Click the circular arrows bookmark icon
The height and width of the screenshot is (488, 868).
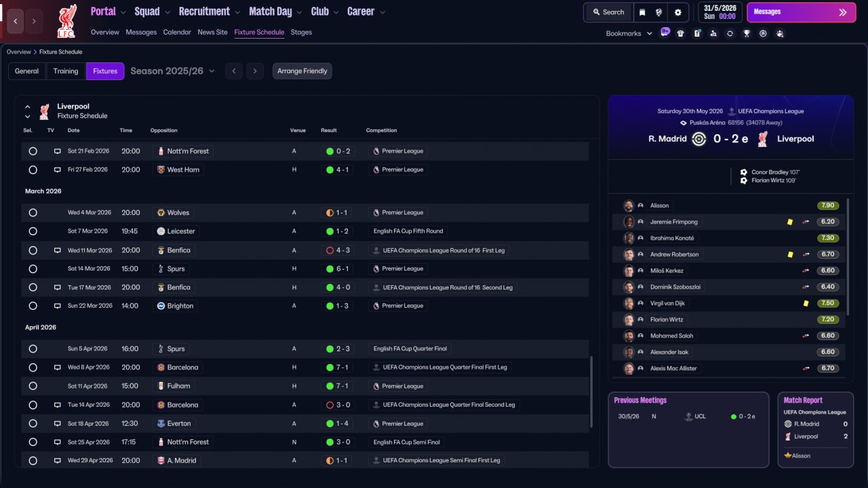tap(730, 33)
